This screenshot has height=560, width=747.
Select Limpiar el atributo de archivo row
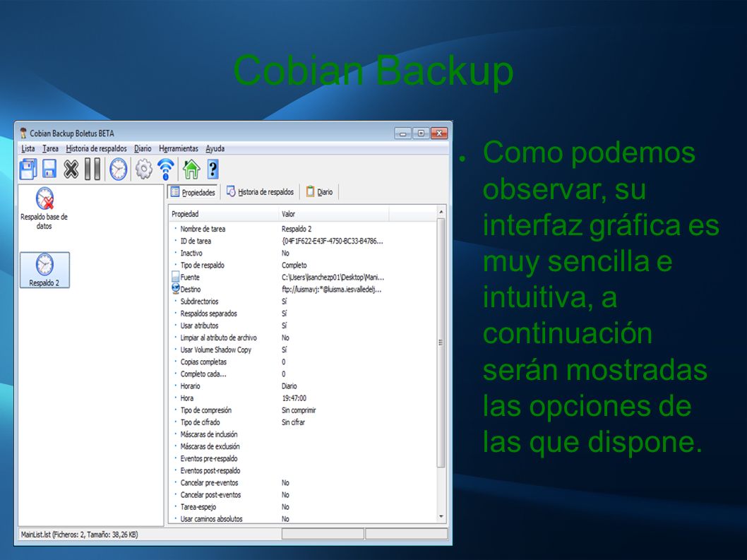302,338
